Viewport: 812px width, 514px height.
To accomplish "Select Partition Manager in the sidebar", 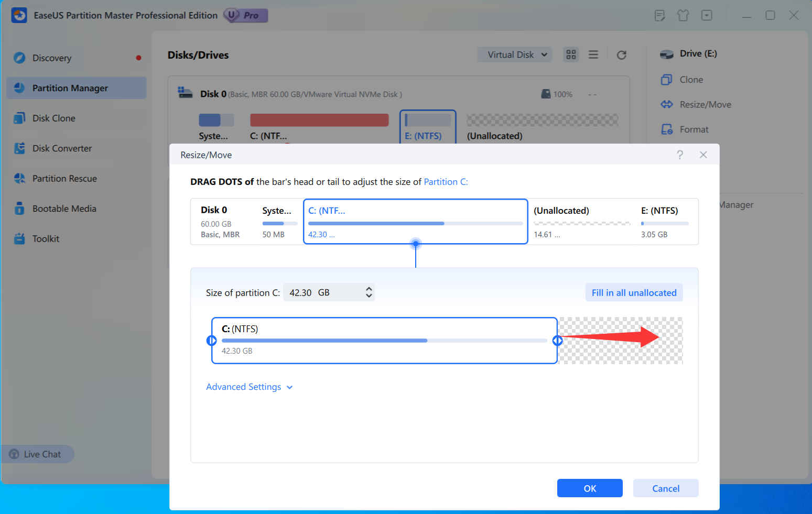I will coord(77,88).
